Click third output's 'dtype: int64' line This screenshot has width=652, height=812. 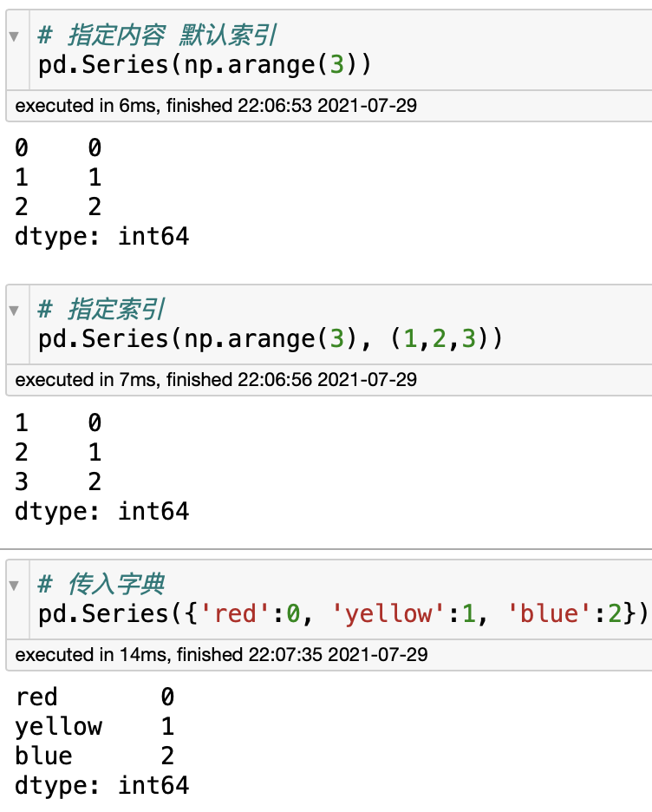pyautogui.click(x=102, y=785)
